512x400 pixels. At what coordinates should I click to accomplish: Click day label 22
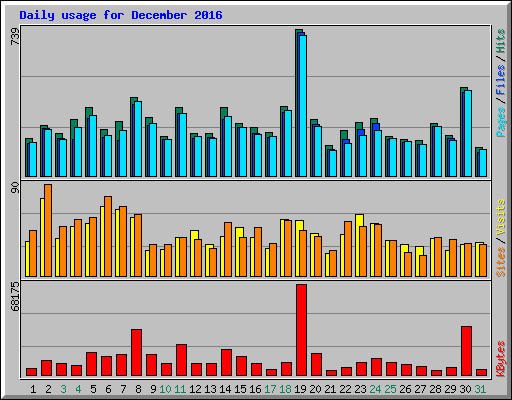[345, 389]
